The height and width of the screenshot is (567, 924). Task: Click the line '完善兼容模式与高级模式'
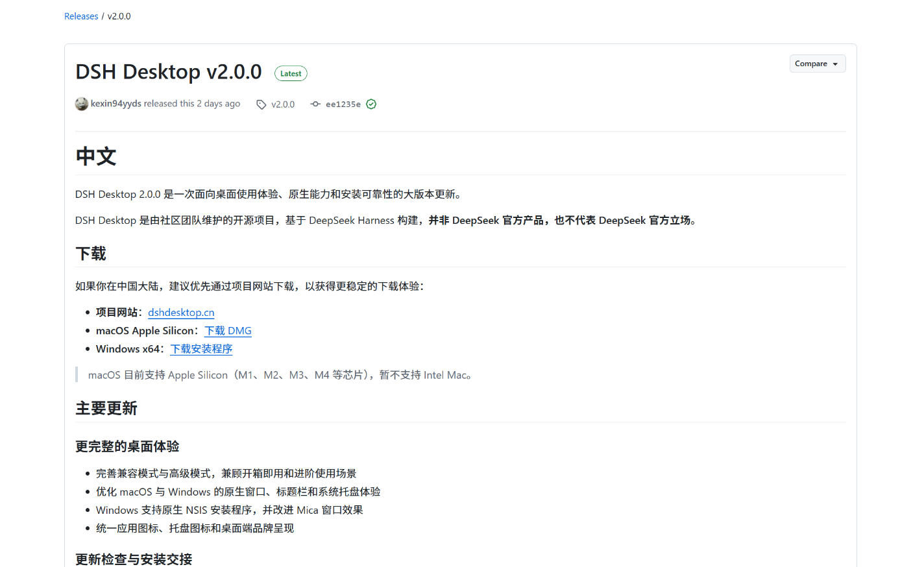tap(226, 474)
